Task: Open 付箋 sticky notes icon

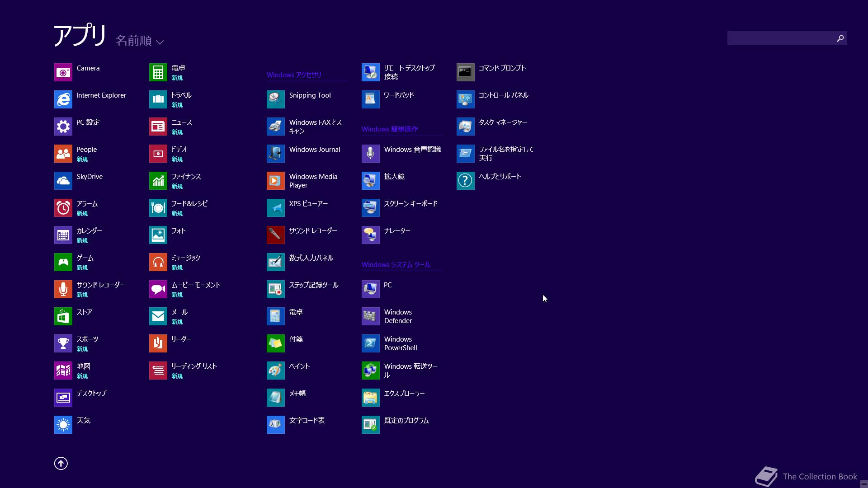Action: pyautogui.click(x=276, y=343)
